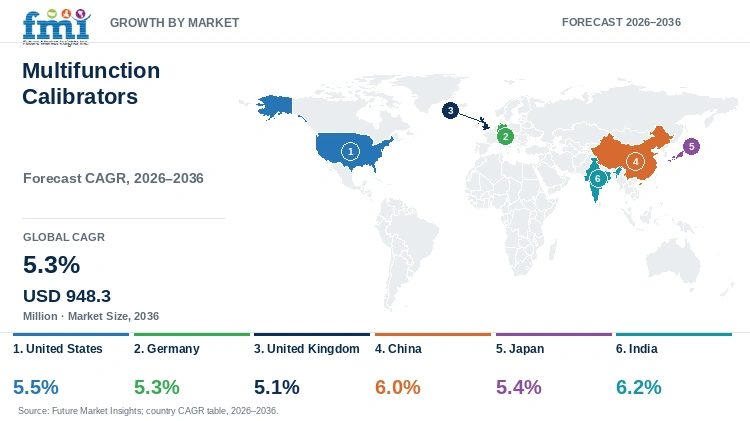Click the 'GROWTH BY MARKET' heading

[175, 23]
